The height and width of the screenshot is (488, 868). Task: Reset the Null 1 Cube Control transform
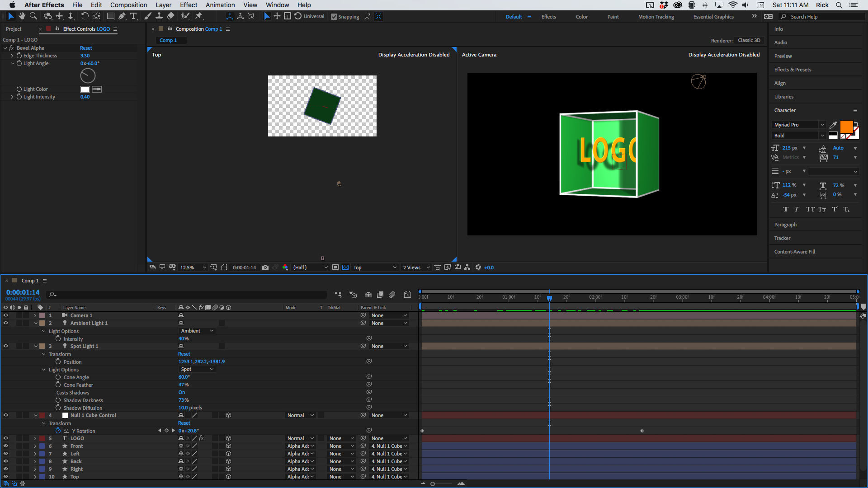[184, 423]
